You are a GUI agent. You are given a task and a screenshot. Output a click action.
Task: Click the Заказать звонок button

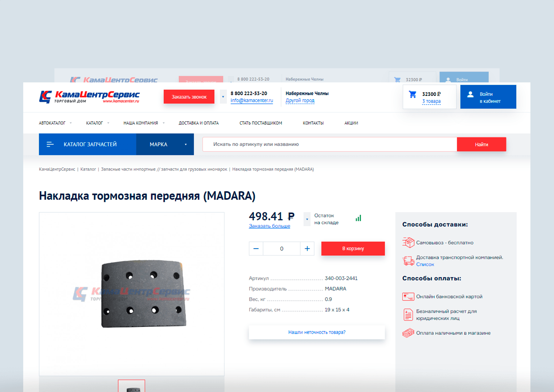coord(189,97)
